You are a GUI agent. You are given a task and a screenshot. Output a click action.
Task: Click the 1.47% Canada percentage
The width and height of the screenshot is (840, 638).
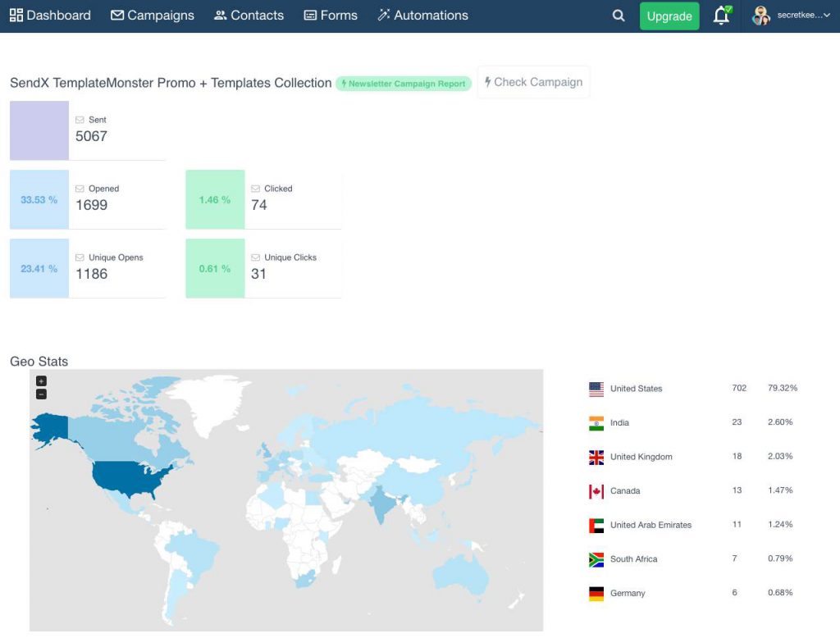[x=780, y=490]
